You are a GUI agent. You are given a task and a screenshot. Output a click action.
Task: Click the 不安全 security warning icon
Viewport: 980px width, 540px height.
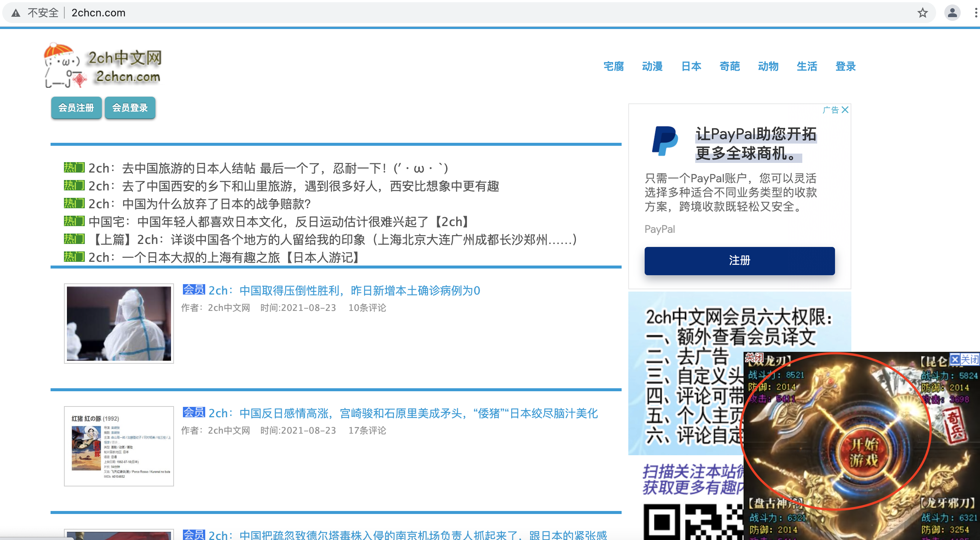[16, 13]
